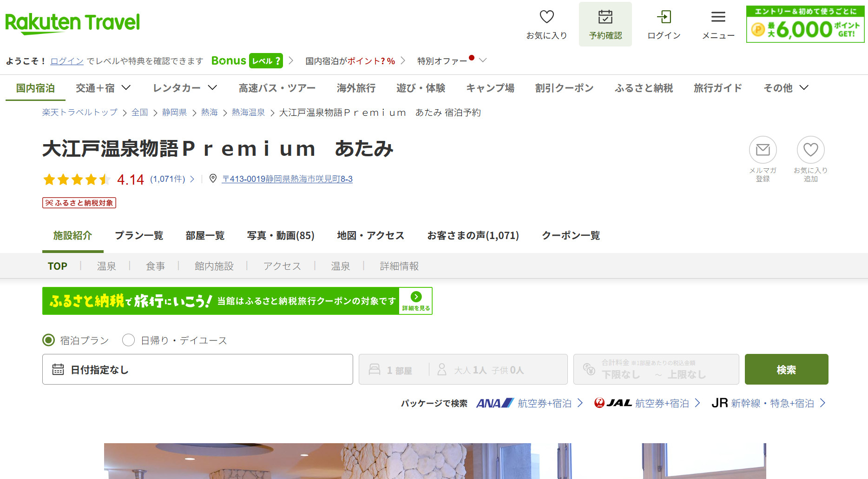The width and height of the screenshot is (868, 479).
Task: Select the TOP sub-tab
Action: tap(58, 266)
